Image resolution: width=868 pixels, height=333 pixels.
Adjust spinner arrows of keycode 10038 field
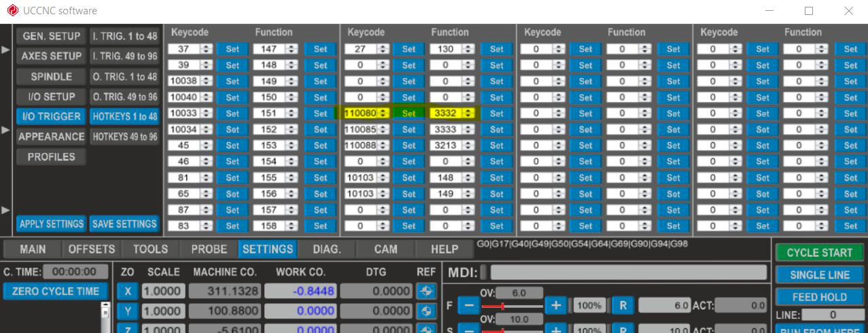tap(206, 81)
